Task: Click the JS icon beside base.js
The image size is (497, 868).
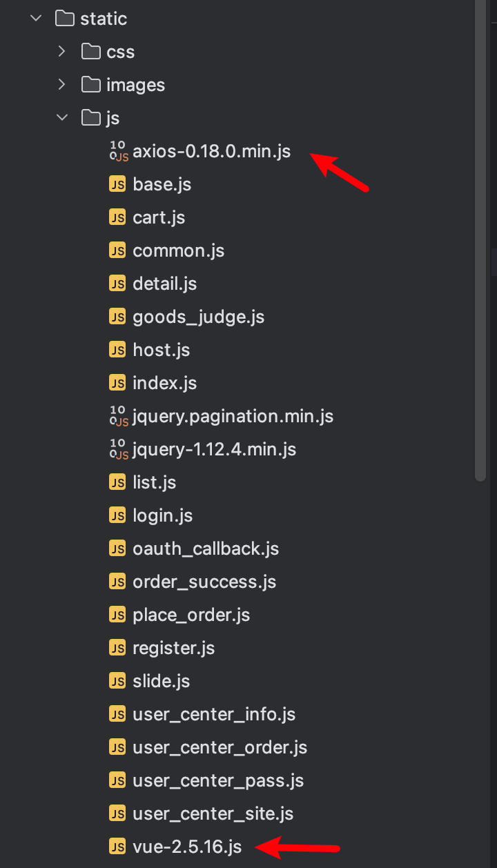Action: [118, 184]
